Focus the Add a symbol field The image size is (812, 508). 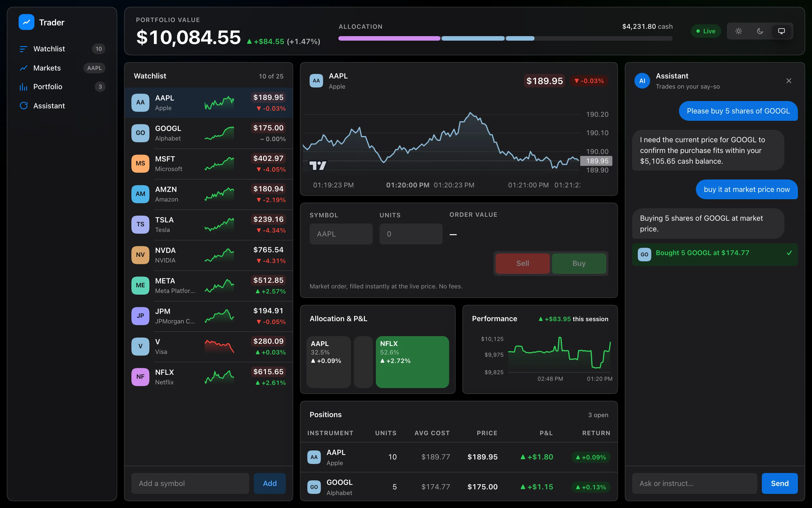190,483
